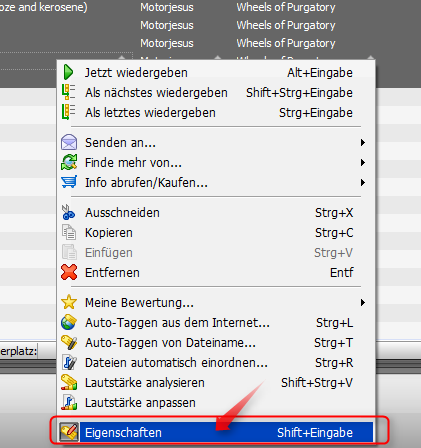Open Eigenschaften from the context menu
Image resolution: width=421 pixels, height=448 pixels.
click(216, 432)
